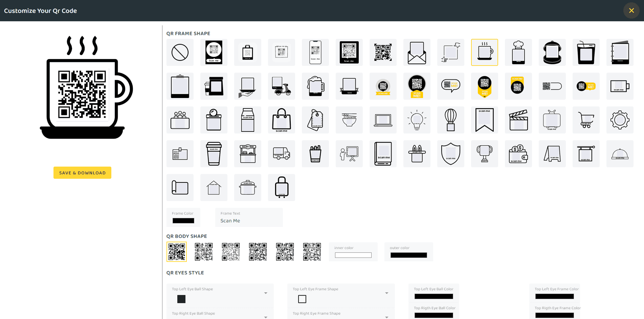Close the Customize Your Qr Code dialog

pyautogui.click(x=631, y=10)
